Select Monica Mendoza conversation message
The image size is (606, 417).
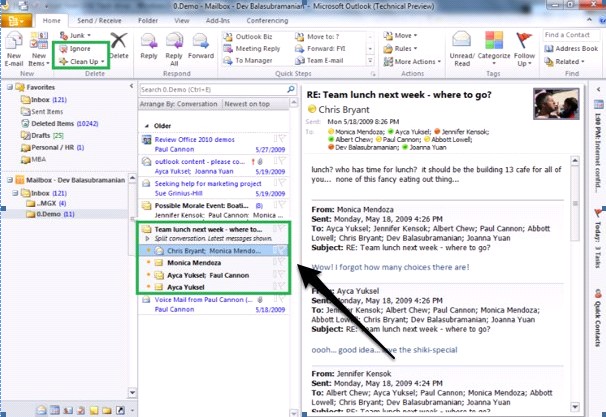click(x=213, y=263)
